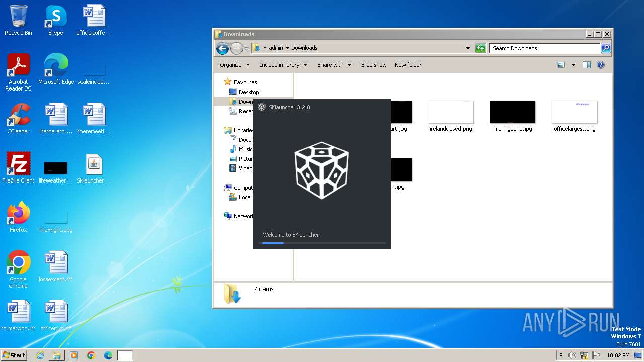Select lossexcept.rtf on desktop

click(x=56, y=266)
